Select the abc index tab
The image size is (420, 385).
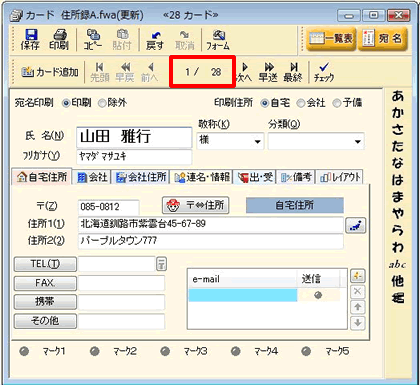(x=397, y=265)
